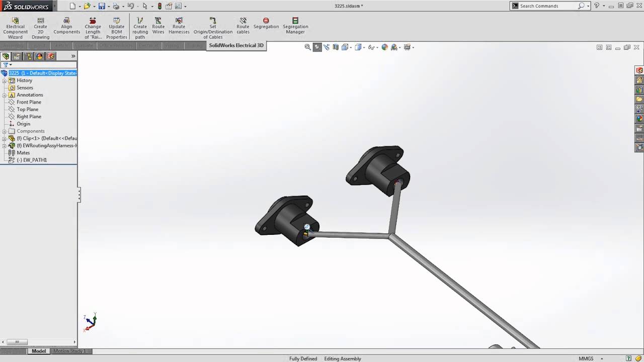Click the Segregation tool
This screenshot has height=362, width=644.
[266, 23]
